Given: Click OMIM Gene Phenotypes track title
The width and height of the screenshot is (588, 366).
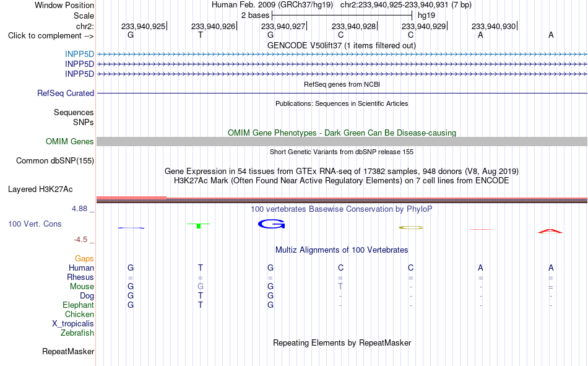Looking at the screenshot, I should [x=342, y=133].
